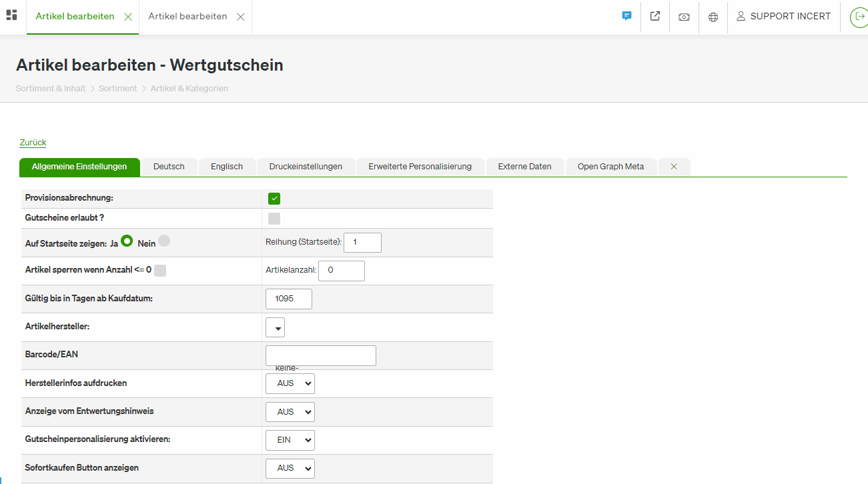Click the X tab after Open Graph Meta

[x=674, y=167]
